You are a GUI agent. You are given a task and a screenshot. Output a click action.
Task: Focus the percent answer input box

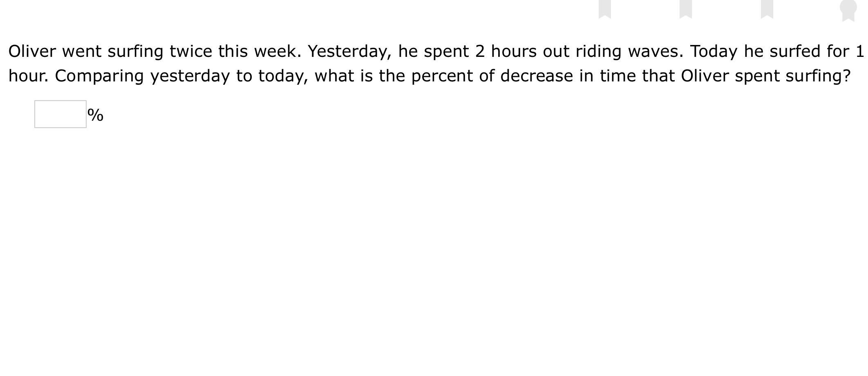point(60,114)
